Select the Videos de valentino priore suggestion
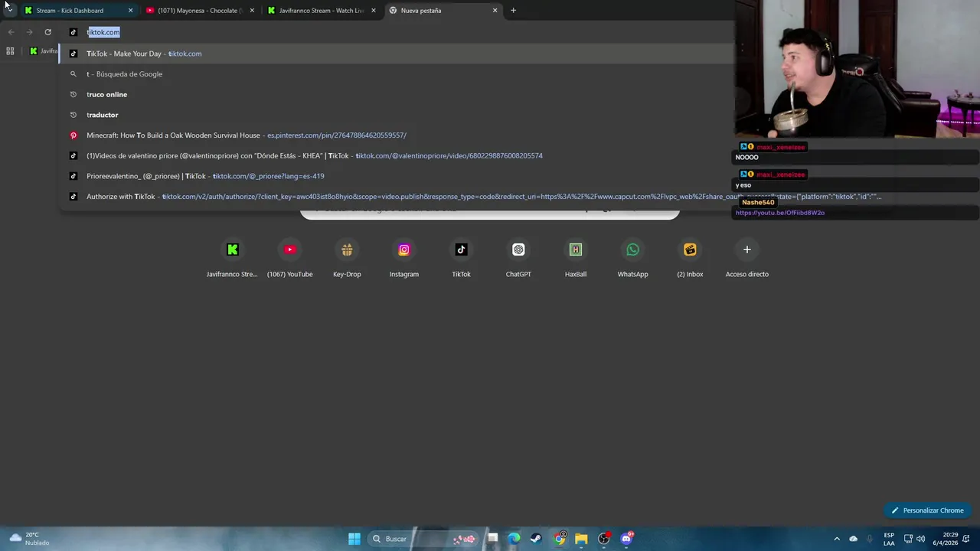 point(397,155)
